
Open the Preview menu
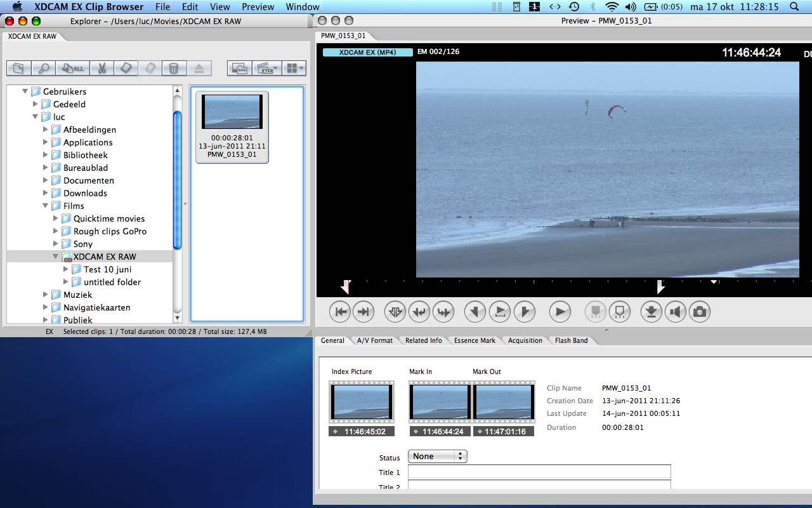[x=258, y=7]
